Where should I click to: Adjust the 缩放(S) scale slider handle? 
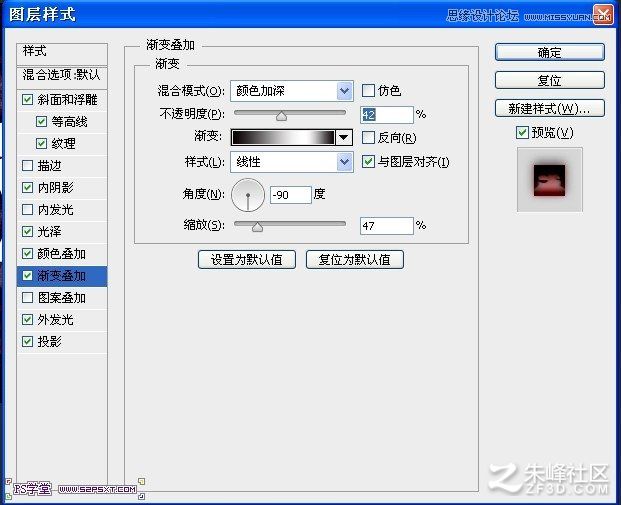click(x=257, y=227)
